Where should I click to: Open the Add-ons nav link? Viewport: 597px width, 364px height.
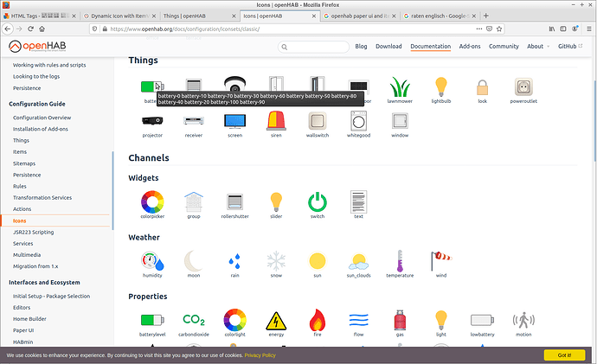coord(470,46)
